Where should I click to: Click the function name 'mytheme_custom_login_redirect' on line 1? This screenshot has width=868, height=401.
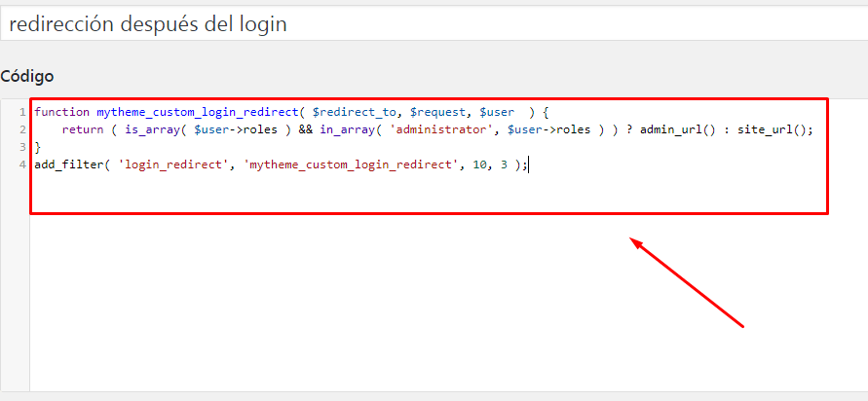(198, 112)
